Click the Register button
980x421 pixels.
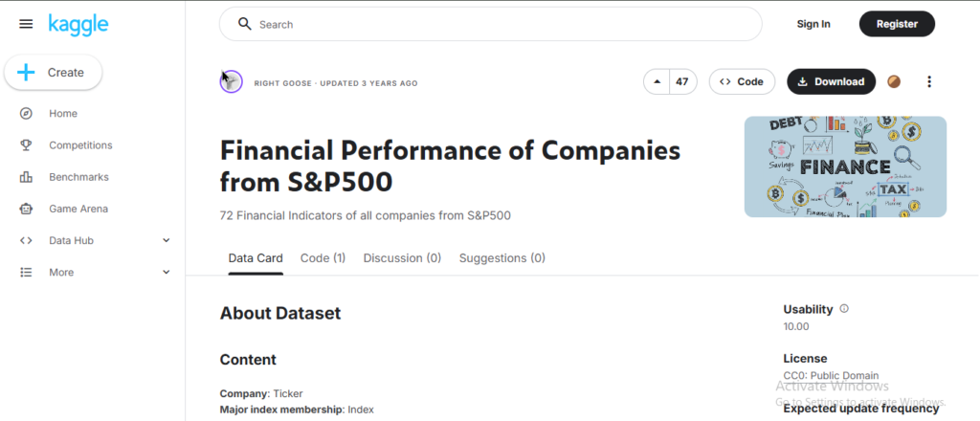tap(896, 24)
